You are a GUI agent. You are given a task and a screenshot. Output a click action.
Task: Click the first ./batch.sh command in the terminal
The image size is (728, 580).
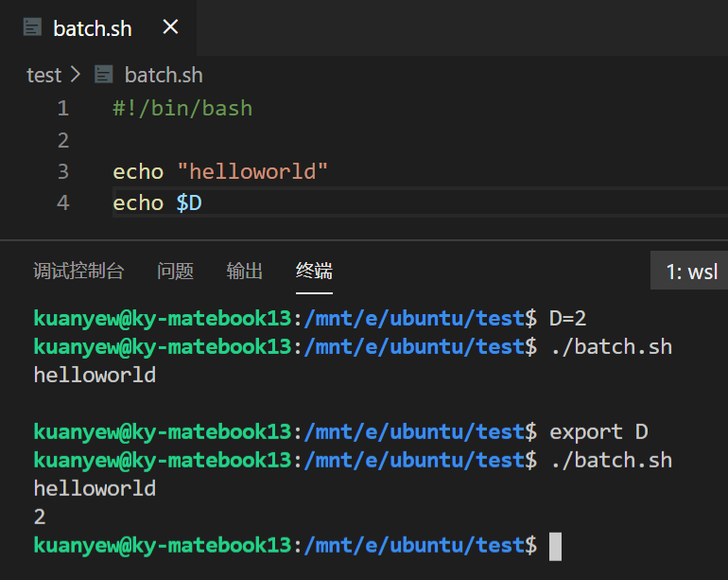coord(612,347)
